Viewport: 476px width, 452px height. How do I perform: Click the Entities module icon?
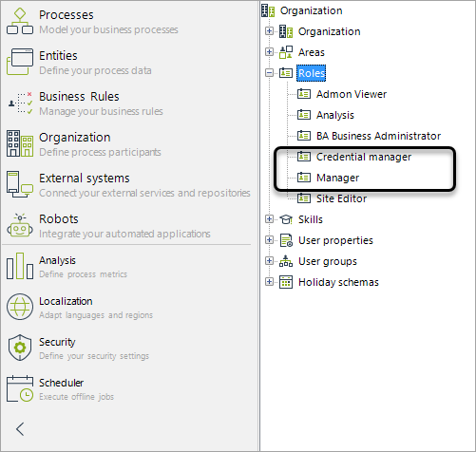coord(20,62)
